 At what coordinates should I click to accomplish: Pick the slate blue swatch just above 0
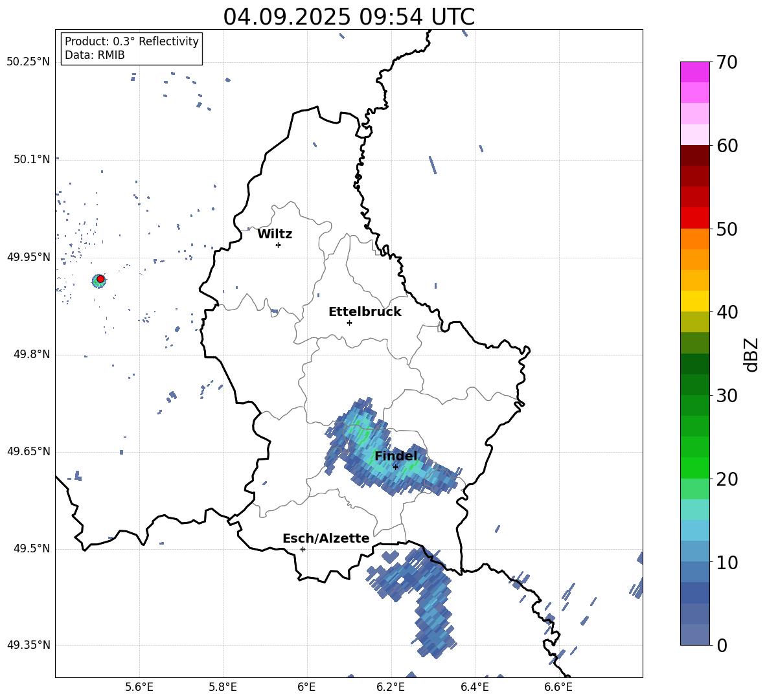[x=694, y=635]
